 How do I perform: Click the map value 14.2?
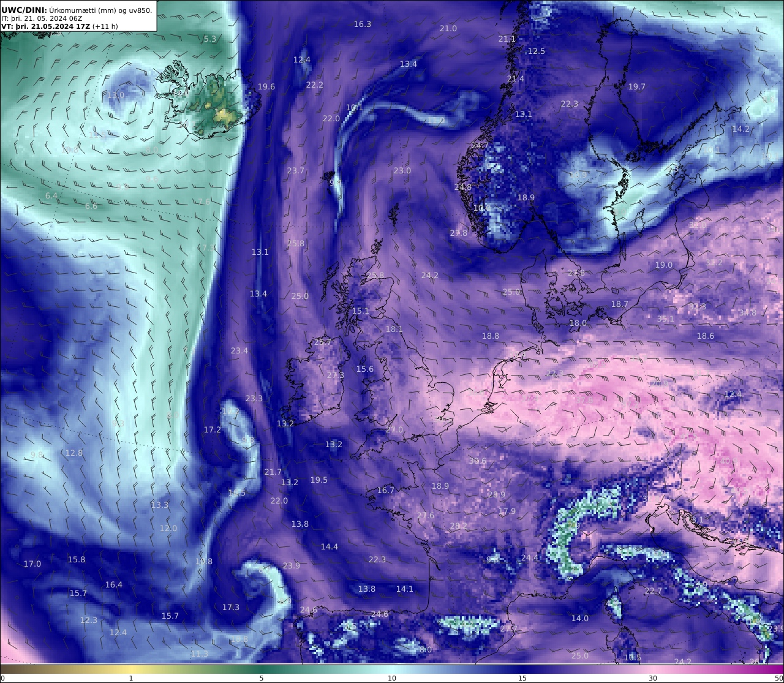point(741,129)
